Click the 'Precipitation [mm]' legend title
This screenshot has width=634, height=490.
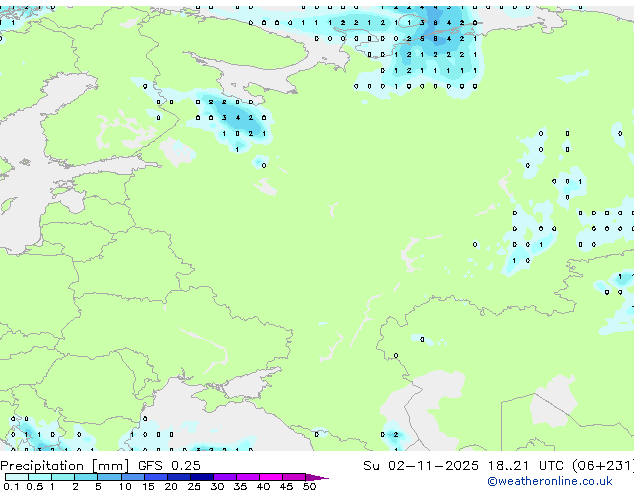[x=64, y=466]
